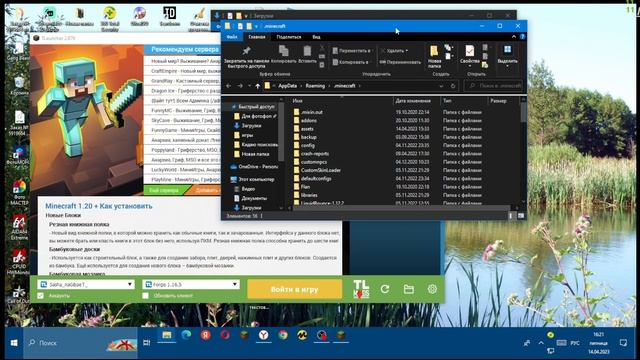Open recent locations dropdown arrow
The height and width of the screenshot is (360, 640).
click(x=249, y=86)
